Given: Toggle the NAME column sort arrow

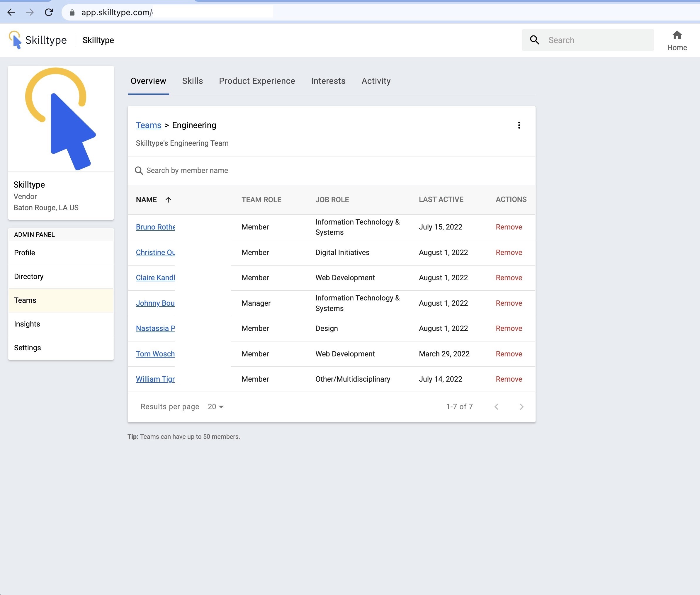Looking at the screenshot, I should coord(168,200).
